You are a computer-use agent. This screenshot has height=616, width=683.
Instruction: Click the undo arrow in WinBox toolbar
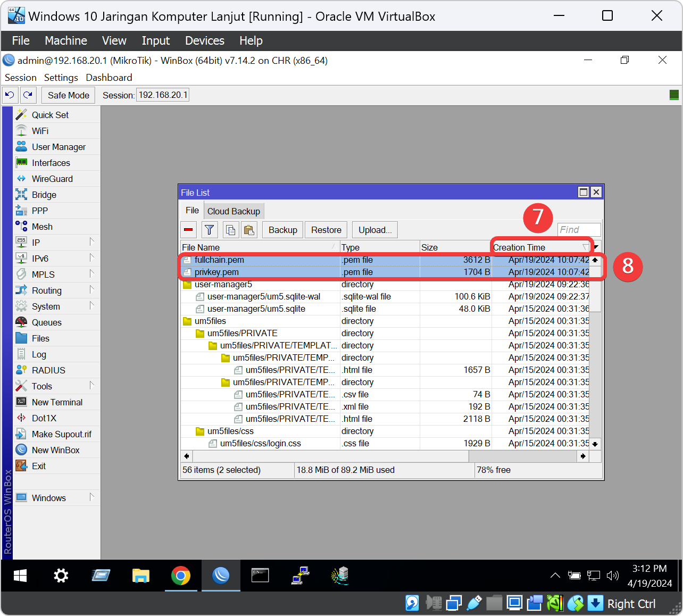pos(10,95)
